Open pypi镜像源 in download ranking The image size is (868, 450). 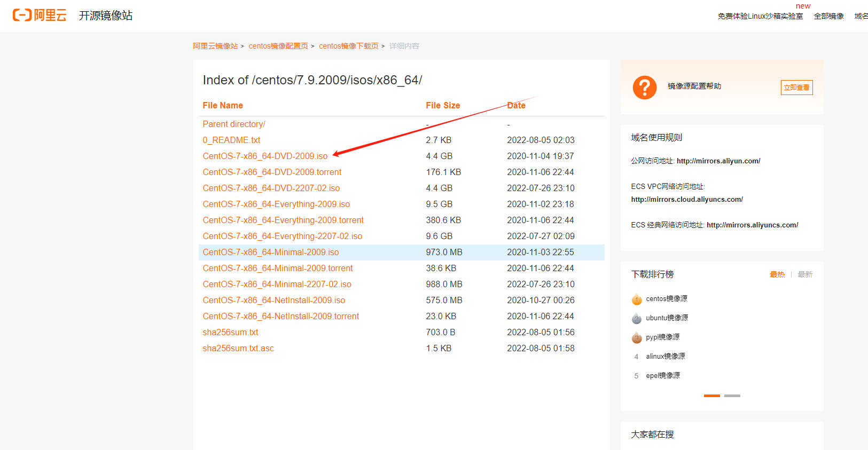[x=663, y=337]
